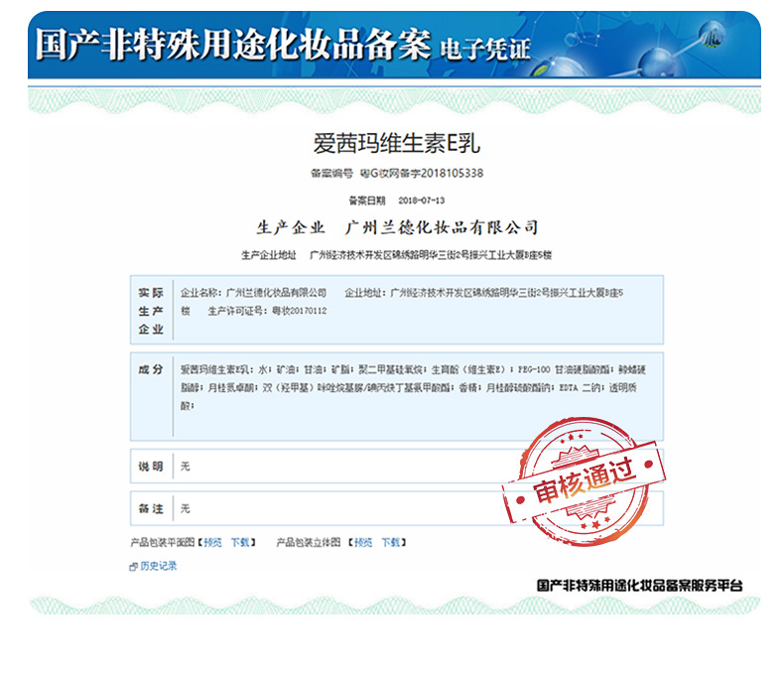Click the manufacturer name 广州兰德化妆品有限公司 heading

point(442,227)
